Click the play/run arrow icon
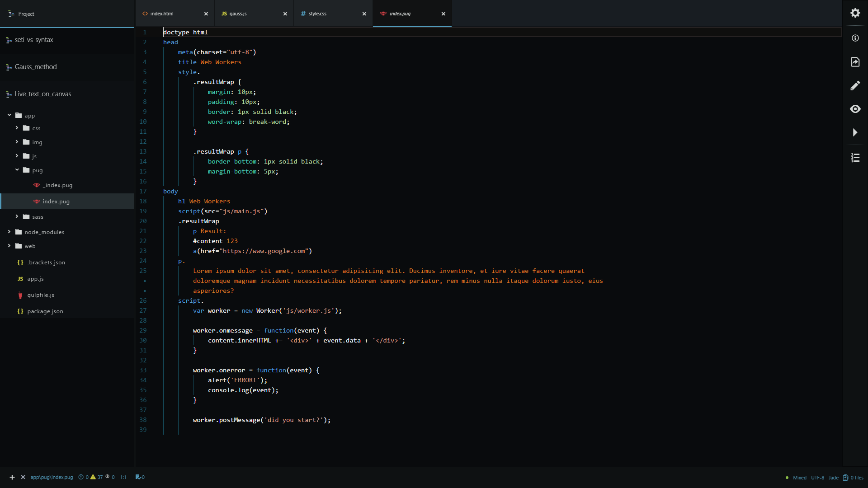The height and width of the screenshot is (488, 868). 855,132
